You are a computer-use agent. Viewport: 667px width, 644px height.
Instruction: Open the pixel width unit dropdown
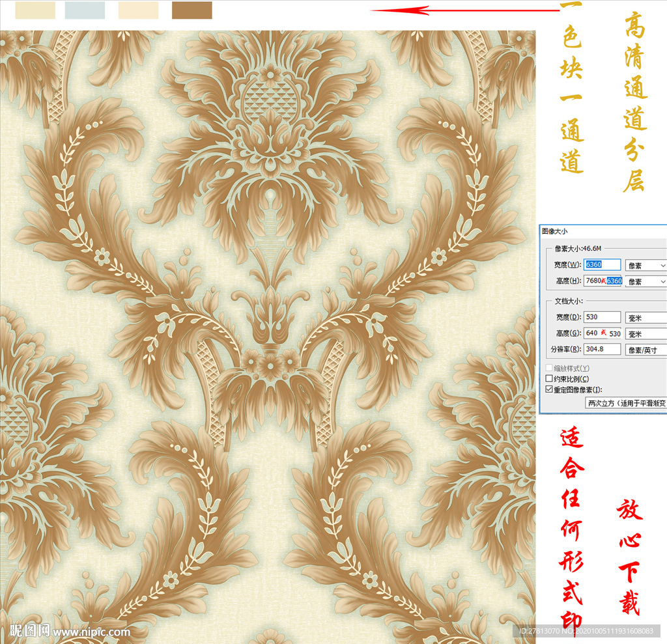click(x=646, y=266)
